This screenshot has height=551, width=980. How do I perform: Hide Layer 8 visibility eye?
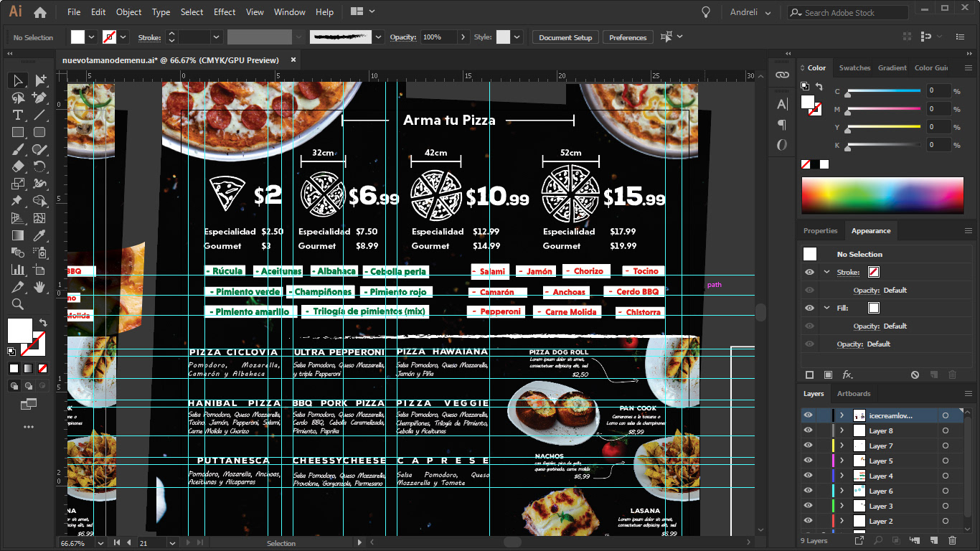[x=809, y=430]
